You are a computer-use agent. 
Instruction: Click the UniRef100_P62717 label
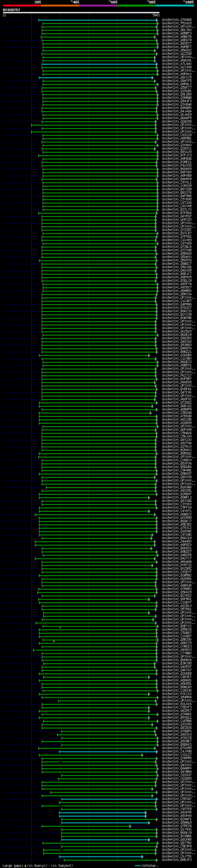point(176,375)
